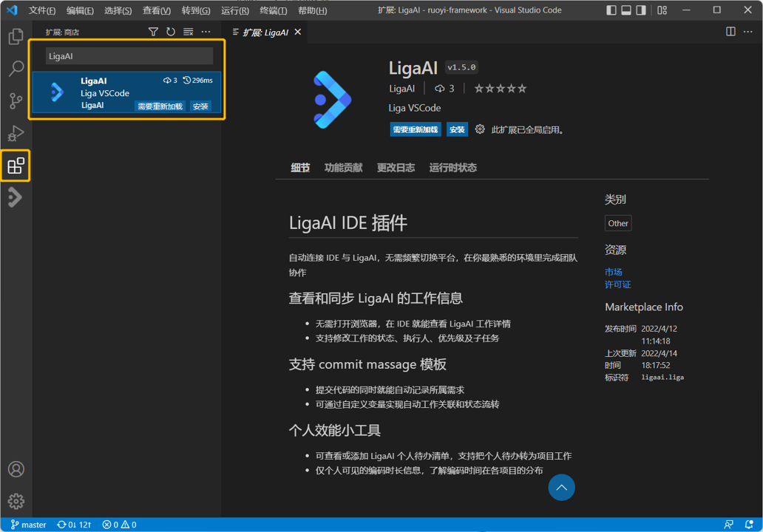Image resolution: width=763 pixels, height=532 pixels.
Task: Open the Search view from the activity bar
Action: point(16,68)
